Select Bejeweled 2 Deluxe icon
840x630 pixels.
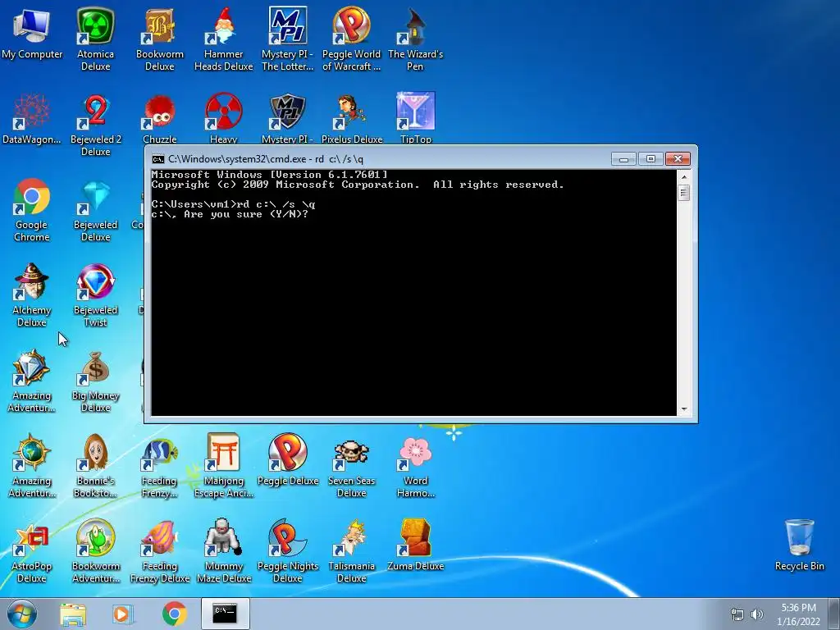(x=95, y=125)
